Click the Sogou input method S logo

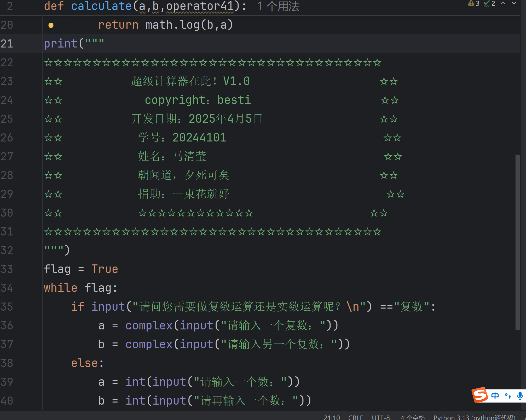pos(480,395)
